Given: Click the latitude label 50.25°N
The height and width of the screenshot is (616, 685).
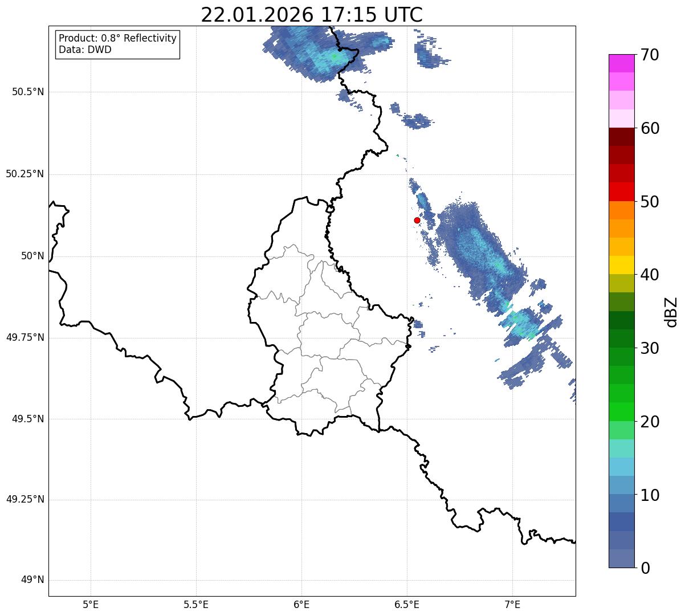Looking at the screenshot, I should pyautogui.click(x=25, y=174).
